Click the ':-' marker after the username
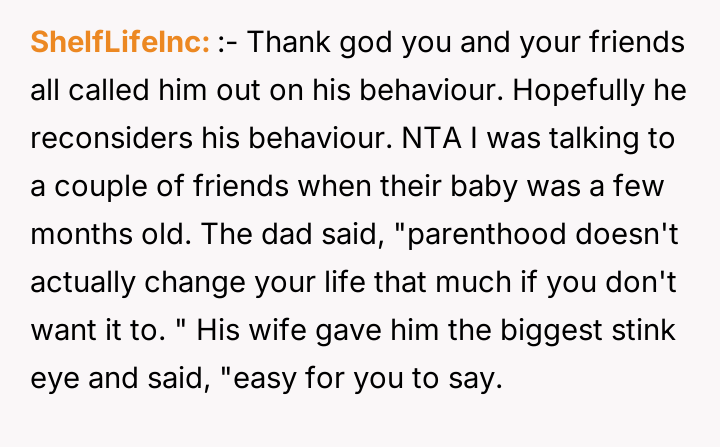The width and height of the screenshot is (720, 447). click(x=228, y=43)
